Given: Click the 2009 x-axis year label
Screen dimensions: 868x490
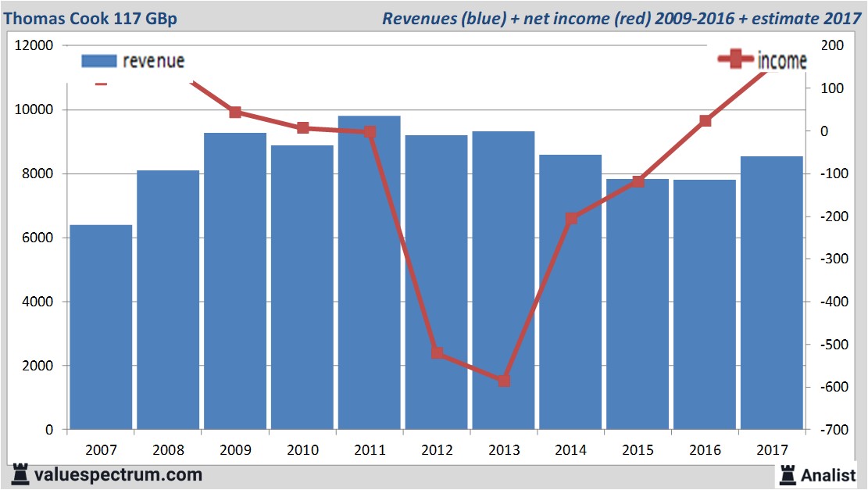Looking at the screenshot, I should pyautogui.click(x=235, y=449).
